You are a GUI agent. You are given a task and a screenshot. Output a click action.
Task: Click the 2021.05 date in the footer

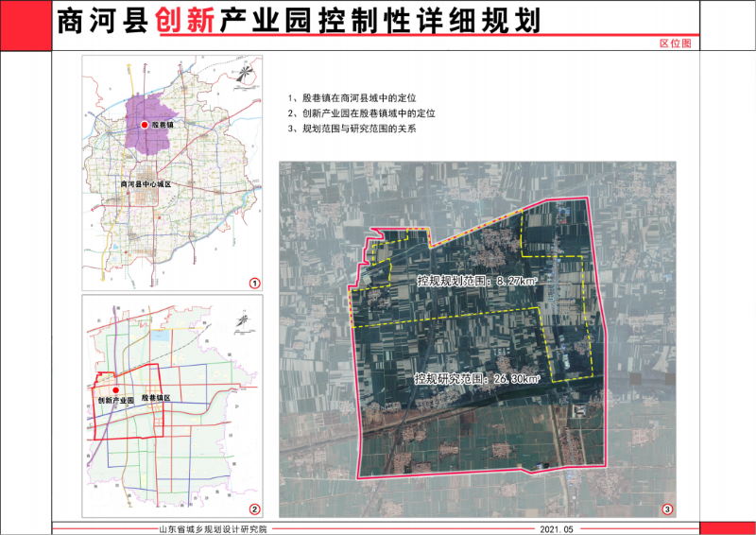point(558,529)
